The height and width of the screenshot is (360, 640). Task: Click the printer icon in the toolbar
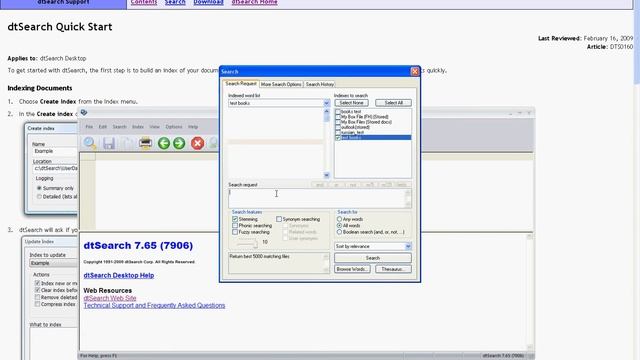click(145, 143)
